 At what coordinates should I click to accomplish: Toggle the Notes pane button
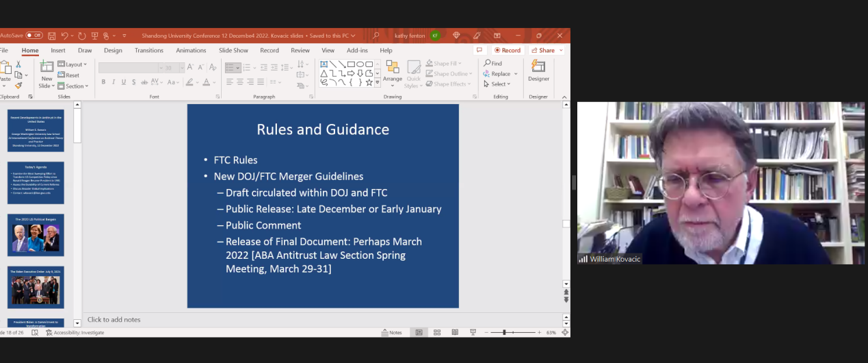point(392,332)
